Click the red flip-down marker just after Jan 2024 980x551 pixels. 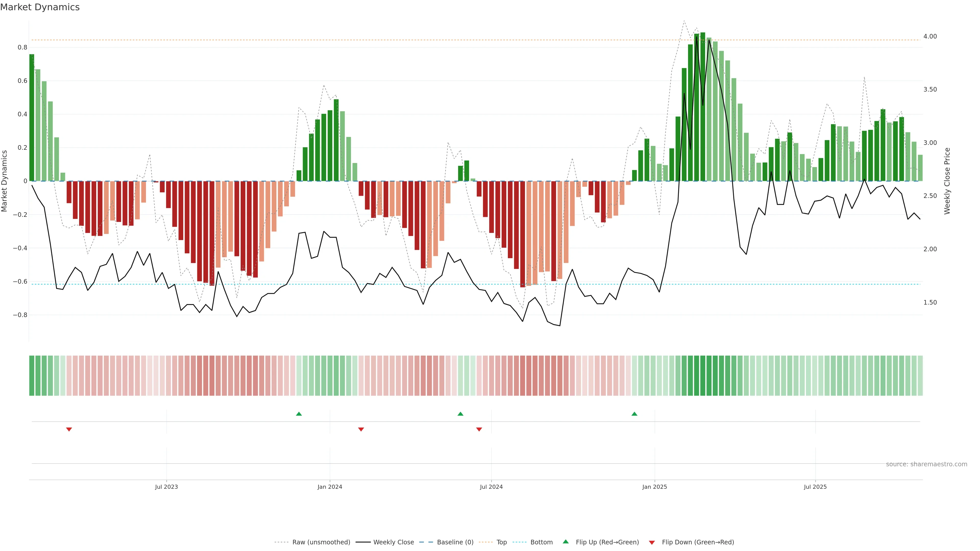(x=361, y=429)
